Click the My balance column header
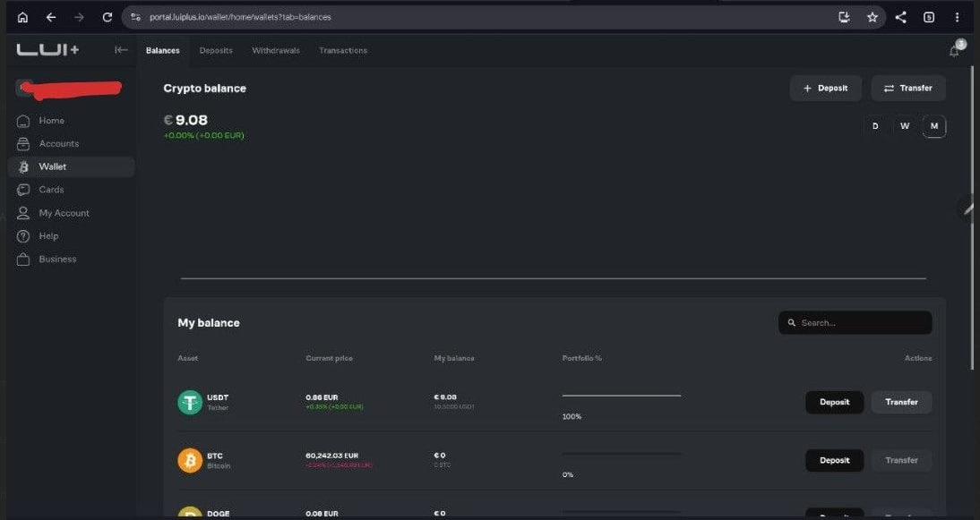980x520 pixels. [x=454, y=358]
